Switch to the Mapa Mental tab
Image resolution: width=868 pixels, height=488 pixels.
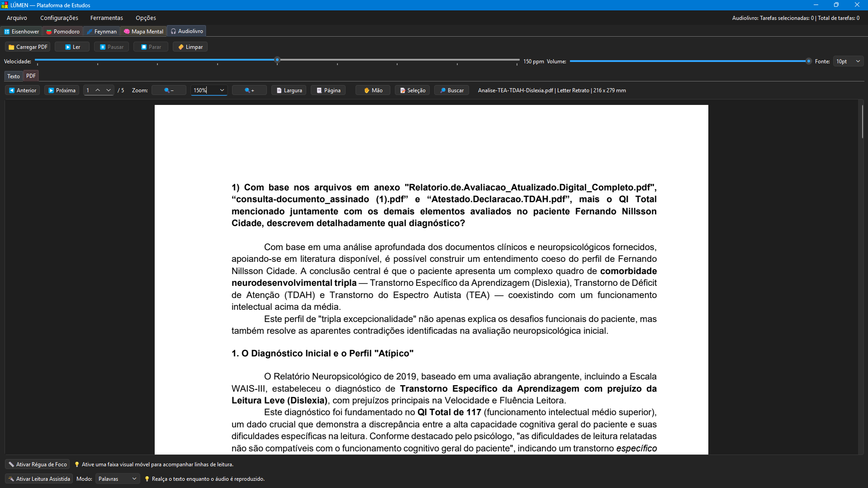coord(143,32)
